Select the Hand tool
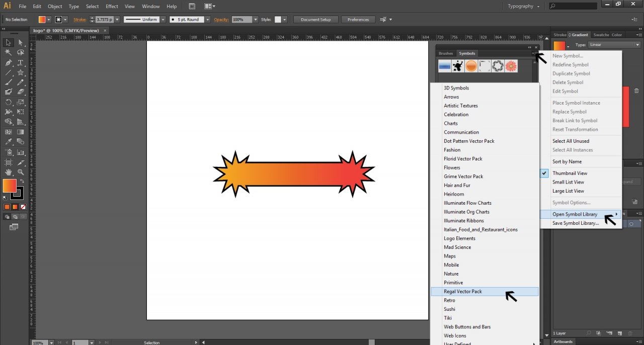 click(x=9, y=172)
